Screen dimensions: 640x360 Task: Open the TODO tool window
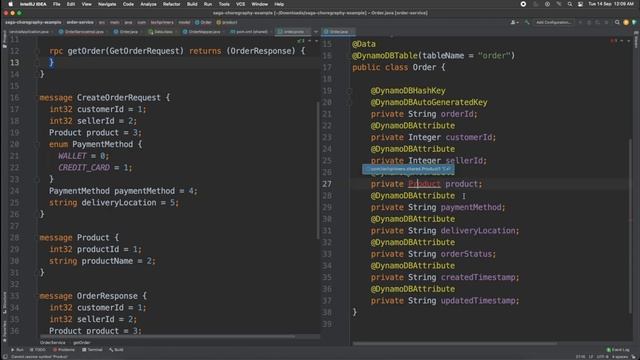[x=39, y=350]
